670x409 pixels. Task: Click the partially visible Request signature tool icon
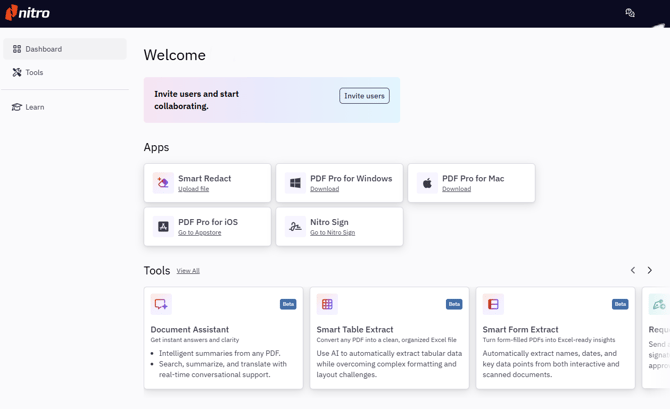pyautogui.click(x=659, y=304)
